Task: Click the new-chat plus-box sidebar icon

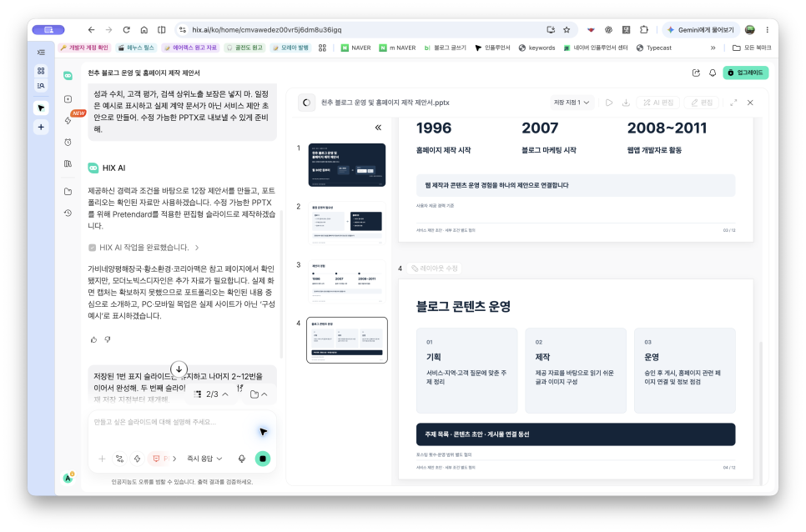Action: click(68, 99)
